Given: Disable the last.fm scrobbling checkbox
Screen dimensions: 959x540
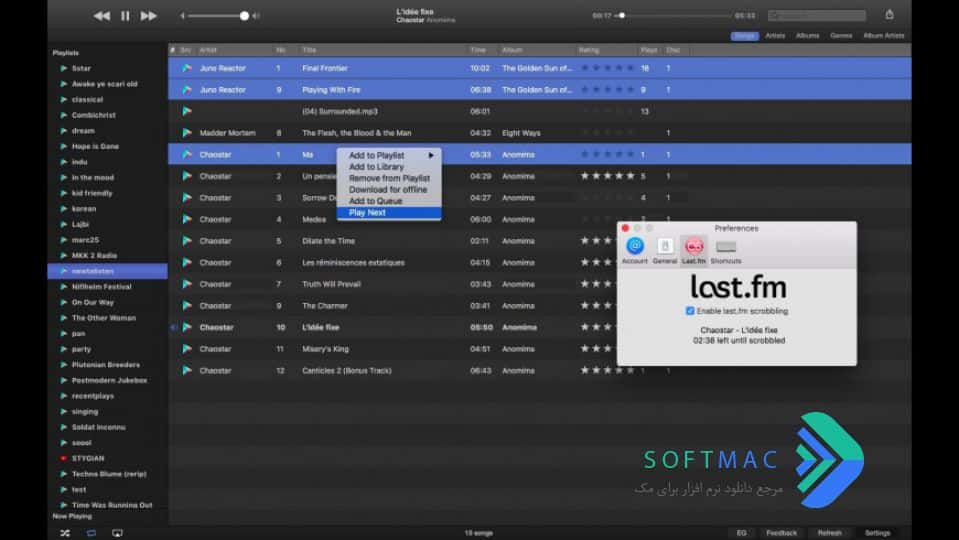Looking at the screenshot, I should [690, 311].
